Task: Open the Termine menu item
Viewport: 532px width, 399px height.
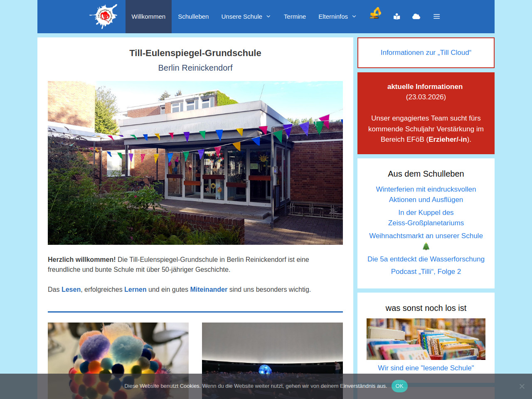Action: 295,17
